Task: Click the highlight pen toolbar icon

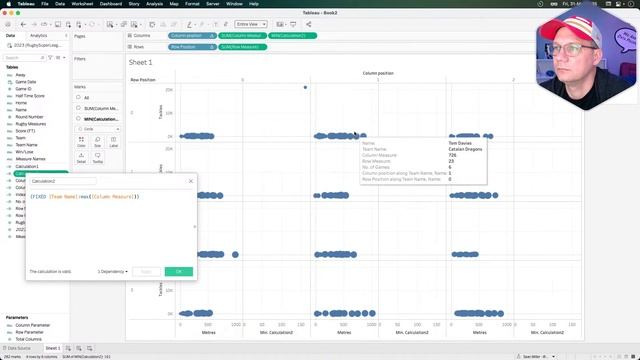Action: coord(189,24)
